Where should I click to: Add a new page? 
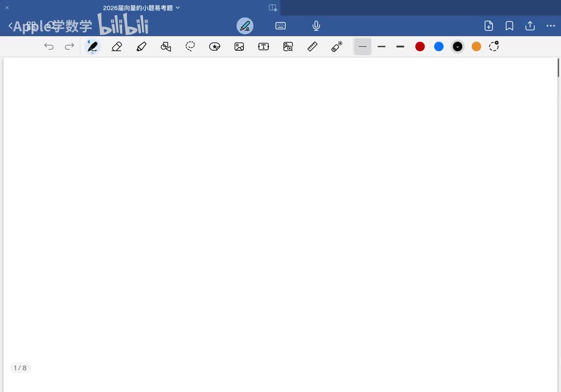tap(489, 26)
